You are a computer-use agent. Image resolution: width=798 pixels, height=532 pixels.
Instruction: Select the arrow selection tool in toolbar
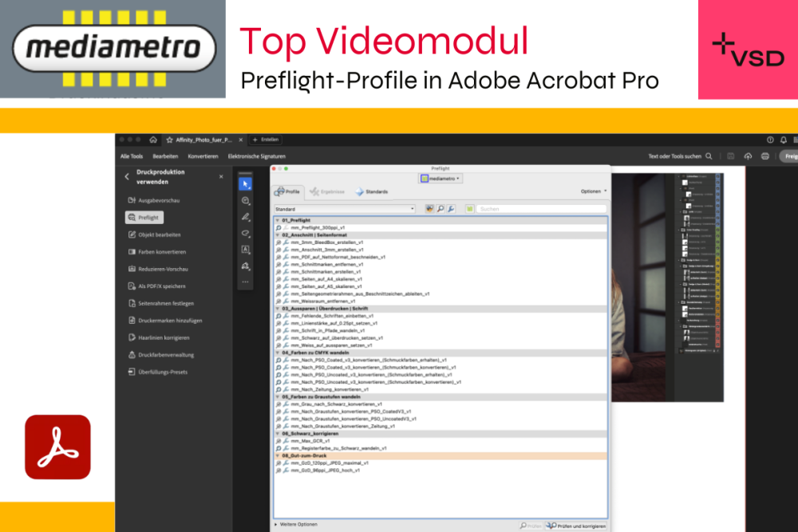pyautogui.click(x=245, y=184)
